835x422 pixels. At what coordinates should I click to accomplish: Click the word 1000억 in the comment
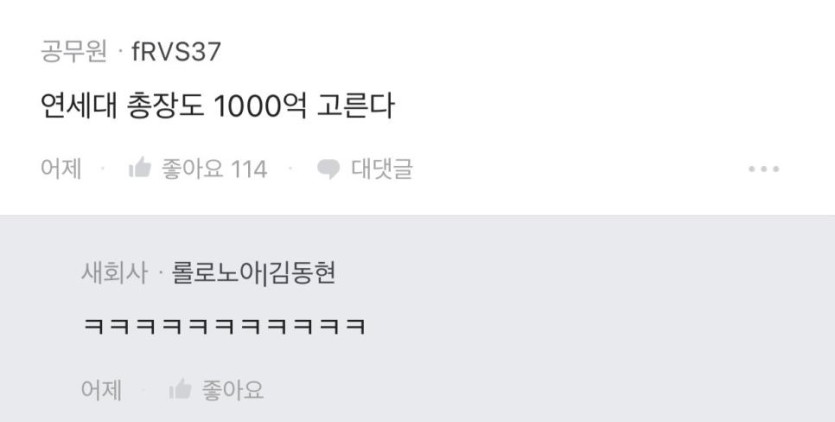pyautogui.click(x=259, y=106)
